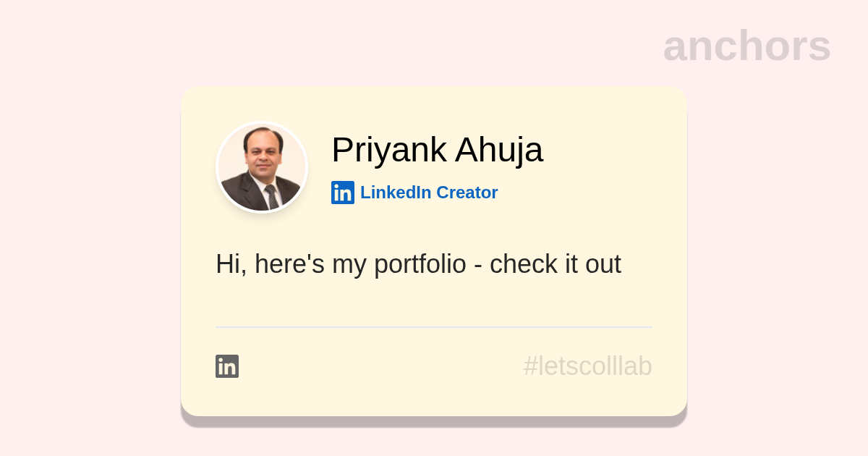The width and height of the screenshot is (868, 456).
Task: Click the word "Hi" starting the message
Action: [x=227, y=264]
